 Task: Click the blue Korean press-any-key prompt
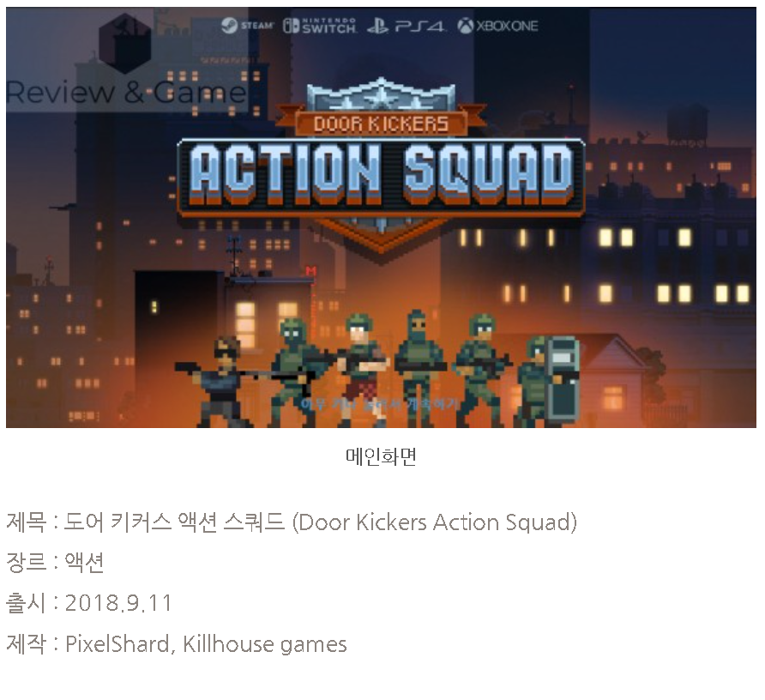click(x=380, y=404)
